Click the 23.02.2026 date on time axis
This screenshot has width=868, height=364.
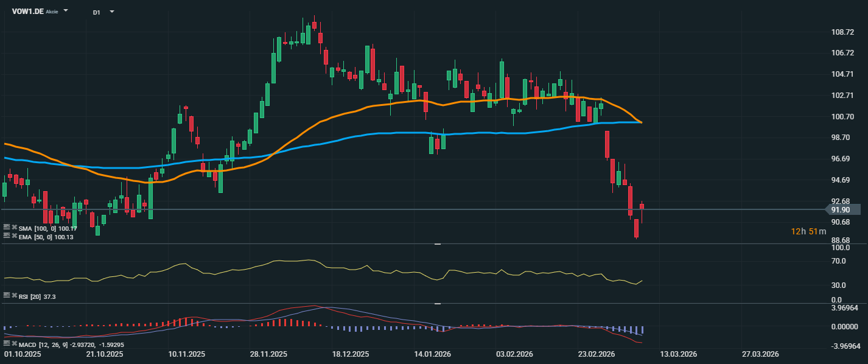click(596, 354)
